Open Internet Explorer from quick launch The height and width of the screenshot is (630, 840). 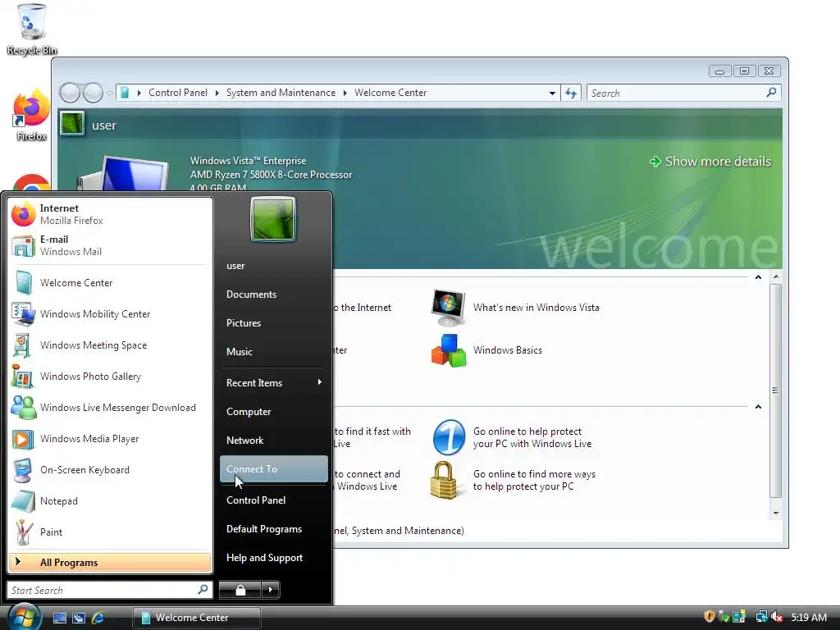(x=98, y=618)
